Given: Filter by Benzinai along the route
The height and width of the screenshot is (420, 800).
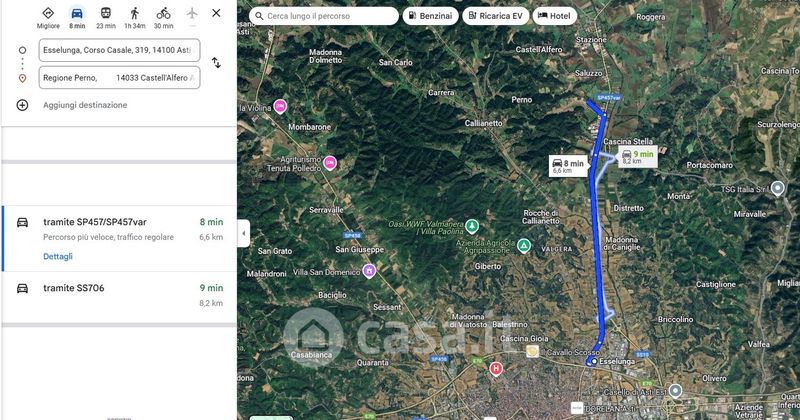Looking at the screenshot, I should click(x=431, y=16).
